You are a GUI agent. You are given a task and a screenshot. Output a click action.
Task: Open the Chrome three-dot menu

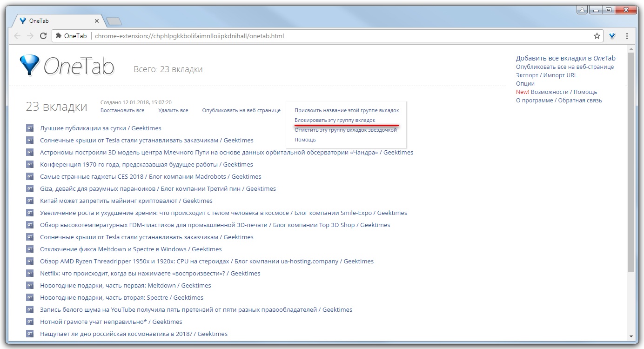(x=627, y=36)
